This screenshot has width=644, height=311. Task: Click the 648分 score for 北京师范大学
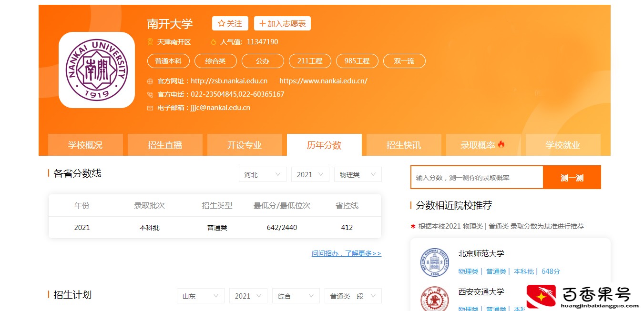pyautogui.click(x=551, y=271)
